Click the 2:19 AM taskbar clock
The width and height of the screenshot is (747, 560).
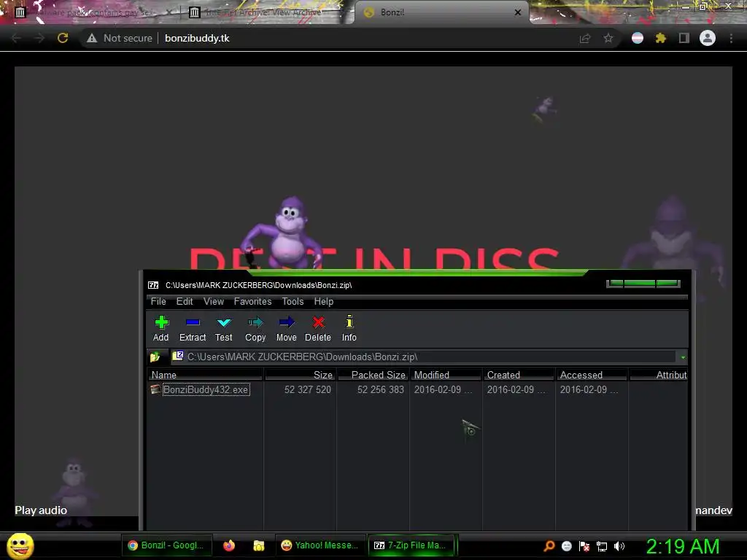(683, 546)
